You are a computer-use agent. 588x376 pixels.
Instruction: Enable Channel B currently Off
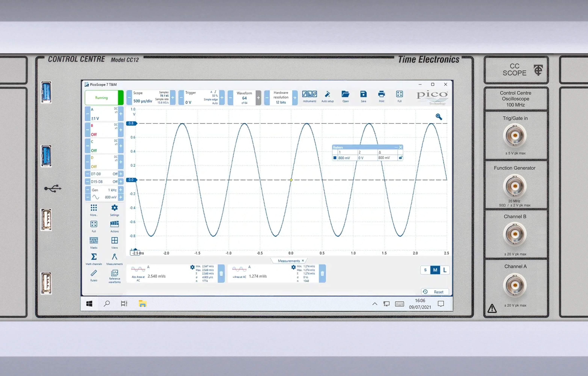pyautogui.click(x=94, y=134)
